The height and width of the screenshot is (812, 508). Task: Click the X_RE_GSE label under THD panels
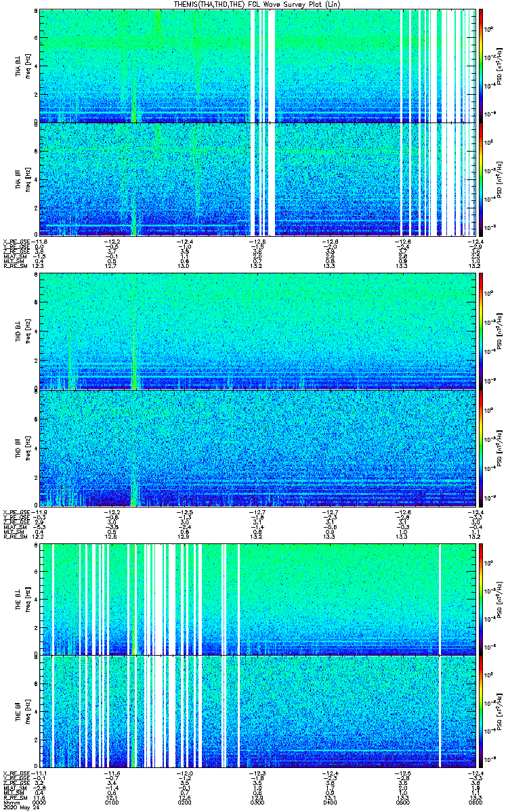point(17,512)
